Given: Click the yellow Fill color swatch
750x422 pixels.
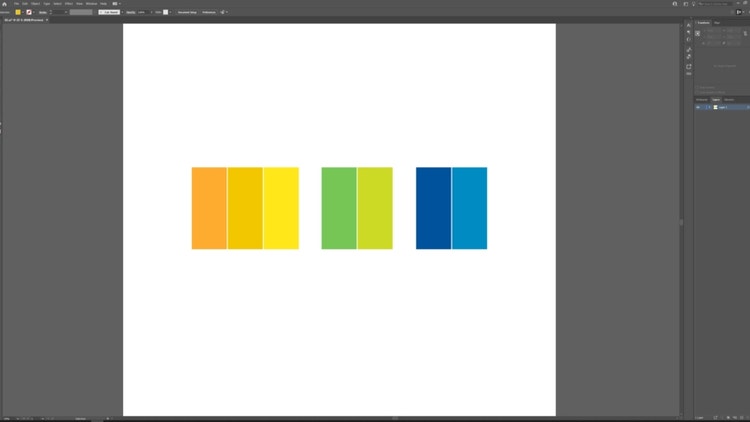Looking at the screenshot, I should 18,12.
